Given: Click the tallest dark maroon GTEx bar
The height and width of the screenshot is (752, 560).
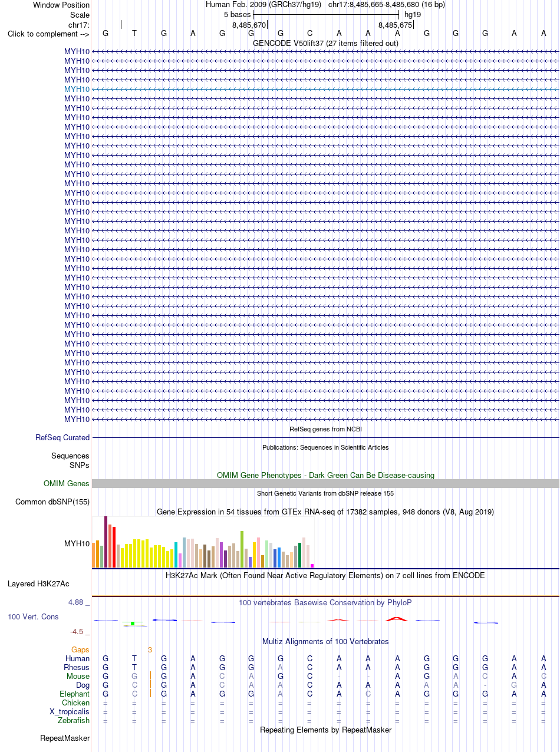Looking at the screenshot, I should coord(106,542).
